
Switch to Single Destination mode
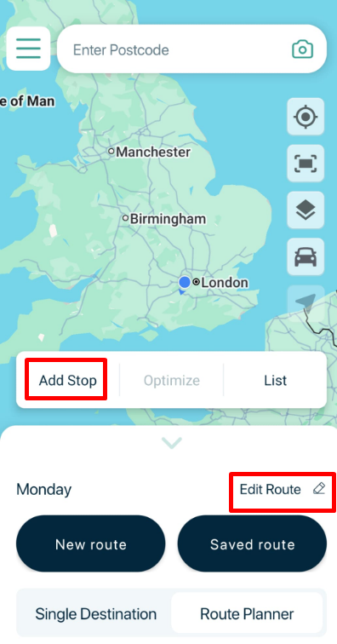95,614
